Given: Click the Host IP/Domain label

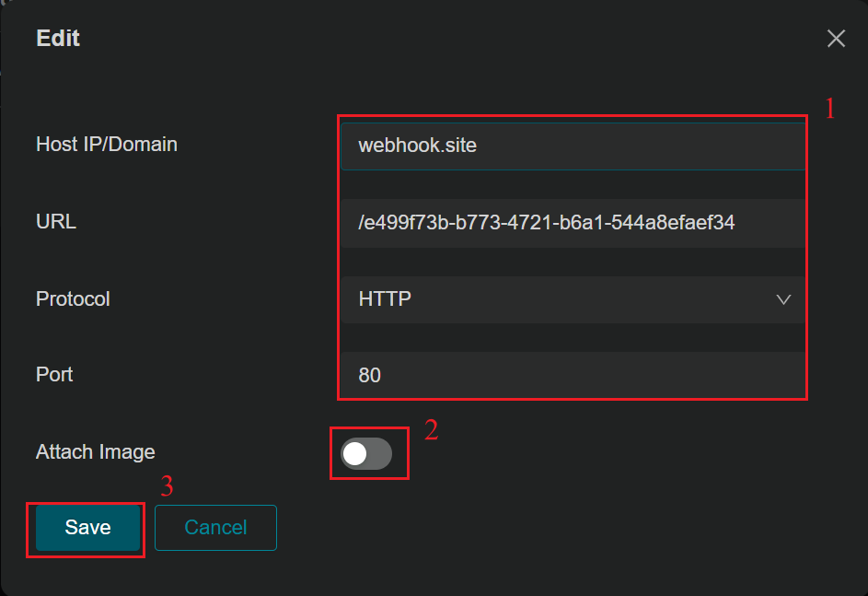Looking at the screenshot, I should tap(106, 145).
